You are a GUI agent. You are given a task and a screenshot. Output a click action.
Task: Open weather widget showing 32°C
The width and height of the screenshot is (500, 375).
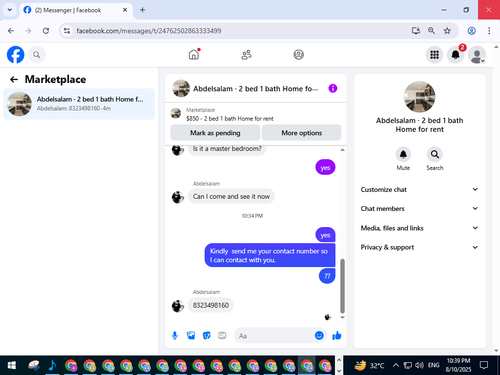tap(369, 365)
